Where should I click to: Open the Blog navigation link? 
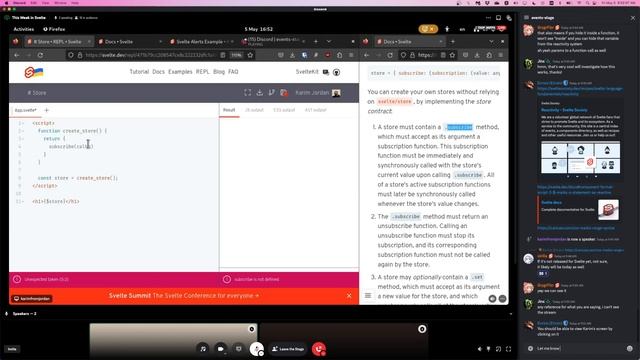click(219, 72)
